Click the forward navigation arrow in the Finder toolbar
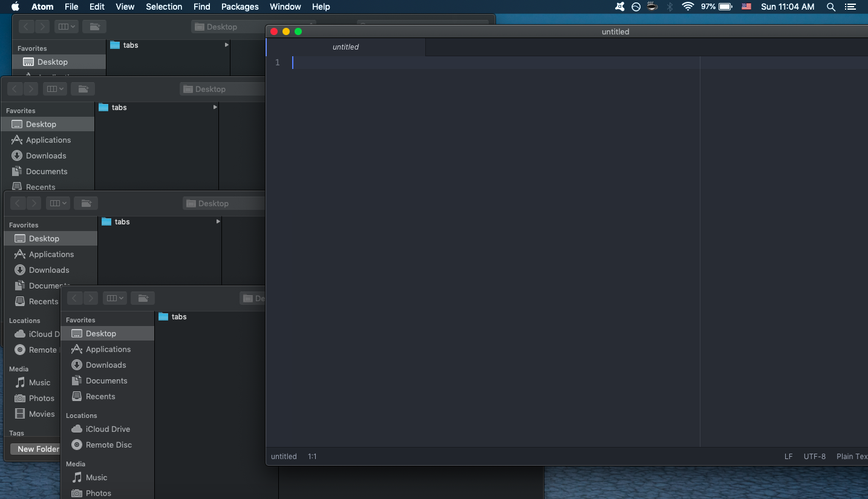The width and height of the screenshot is (868, 499). tap(91, 298)
